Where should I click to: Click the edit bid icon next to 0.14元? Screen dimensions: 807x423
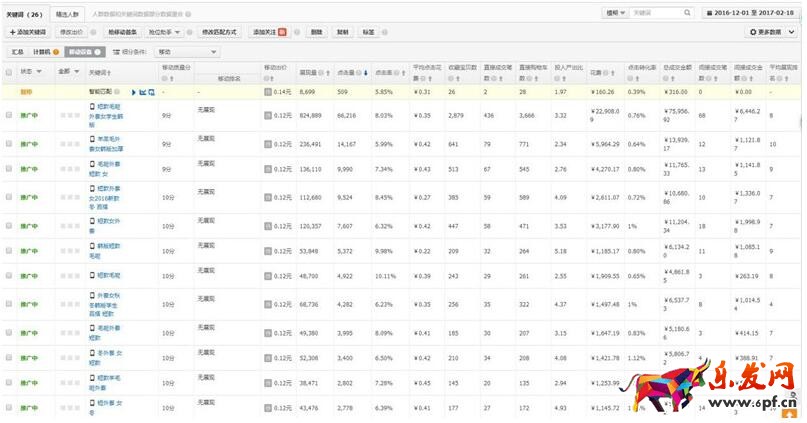[x=267, y=92]
